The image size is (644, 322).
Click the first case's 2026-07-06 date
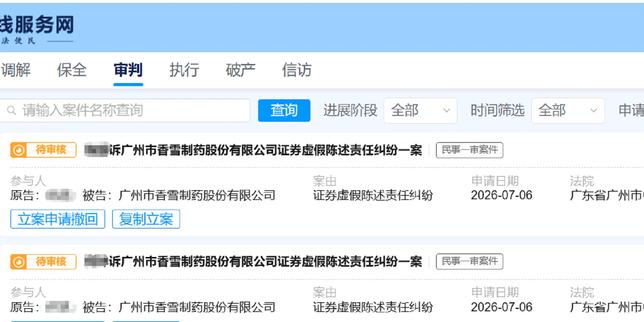pyautogui.click(x=501, y=195)
